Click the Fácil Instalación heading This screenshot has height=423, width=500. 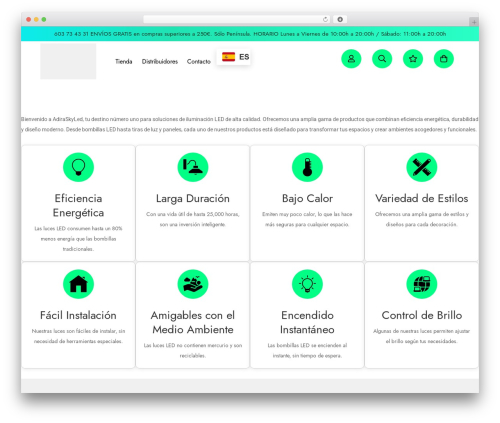[x=78, y=315]
